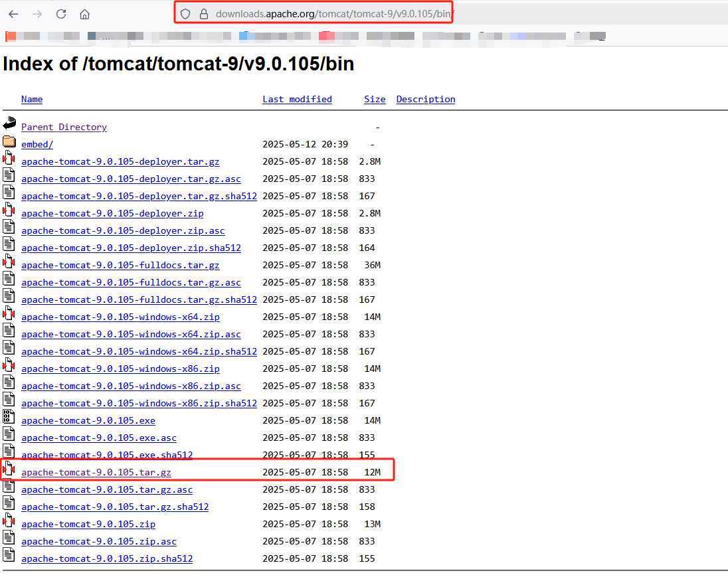Download apache-tomcat-9.0.105-fulldocs.tar.gz

pyautogui.click(x=120, y=266)
